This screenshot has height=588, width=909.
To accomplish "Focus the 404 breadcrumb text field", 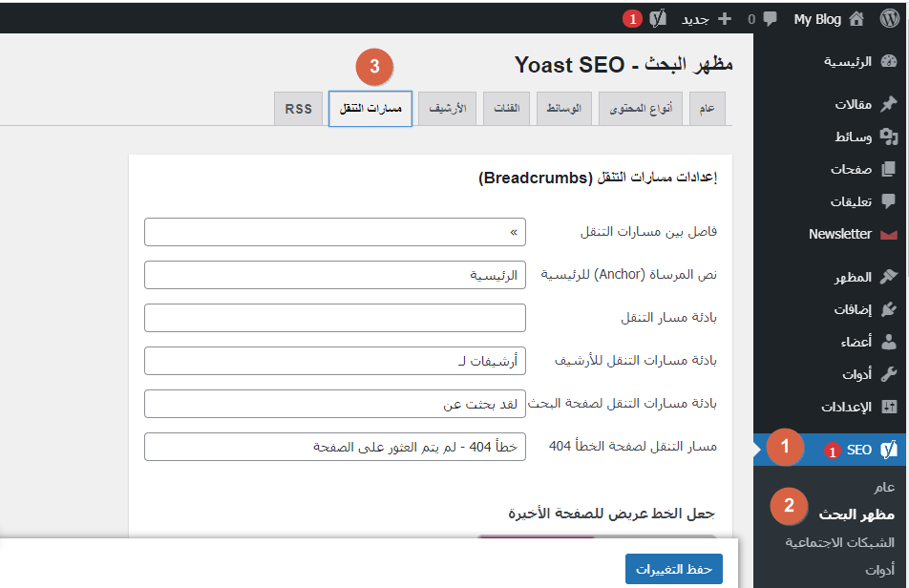I will (335, 447).
